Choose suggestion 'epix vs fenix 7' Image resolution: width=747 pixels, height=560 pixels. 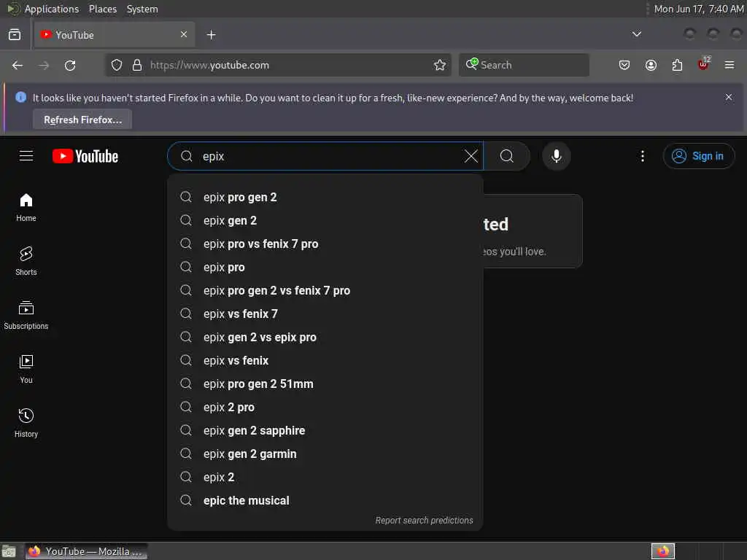click(325, 314)
